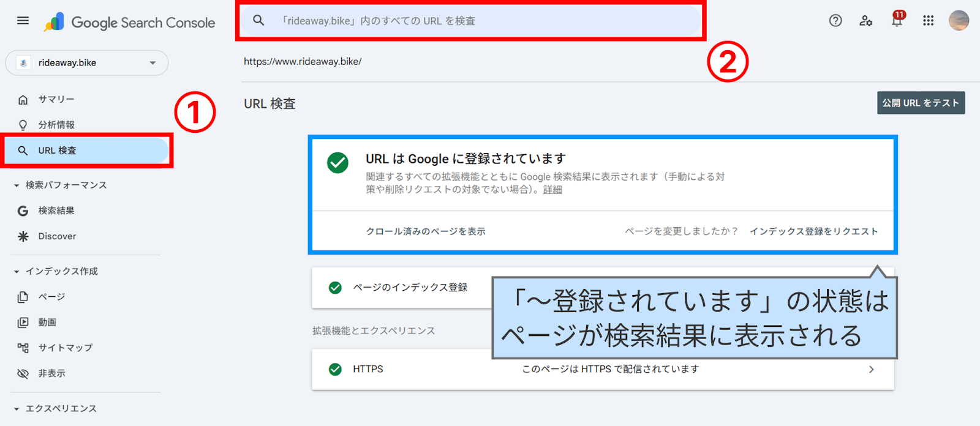Click 公開 URL をテスト button
The height and width of the screenshot is (426, 980).
tap(921, 103)
